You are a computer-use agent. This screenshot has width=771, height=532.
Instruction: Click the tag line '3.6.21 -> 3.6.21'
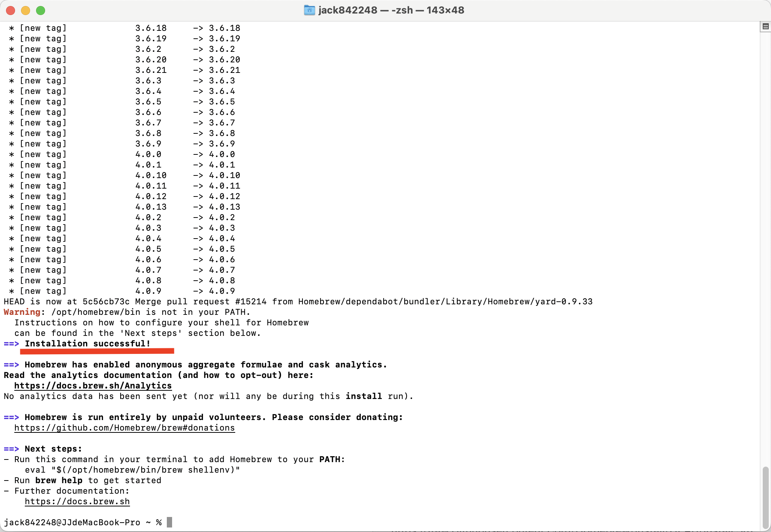click(x=124, y=70)
